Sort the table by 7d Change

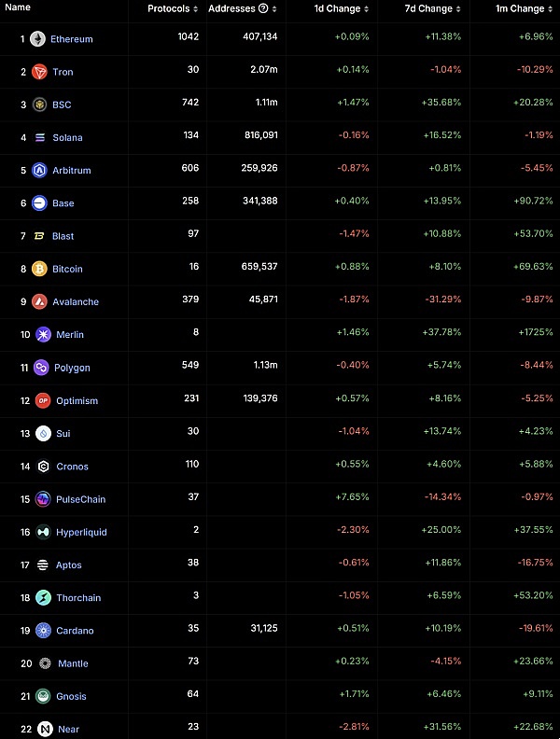(x=458, y=8)
